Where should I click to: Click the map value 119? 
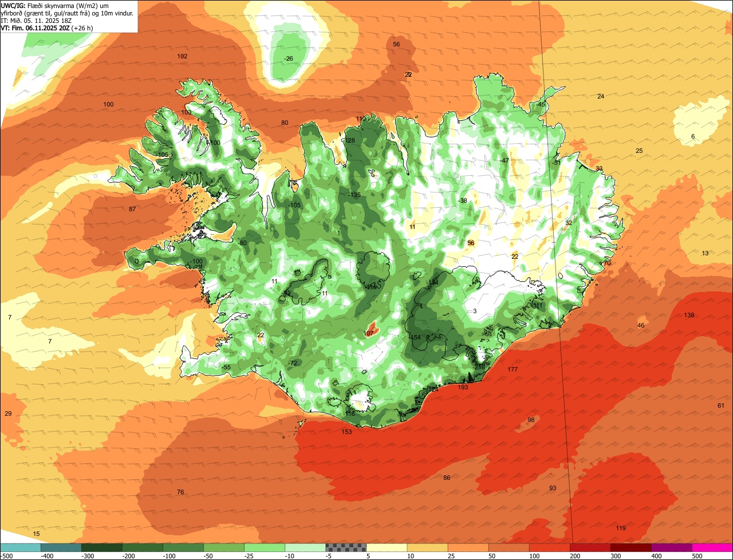pos(621,528)
